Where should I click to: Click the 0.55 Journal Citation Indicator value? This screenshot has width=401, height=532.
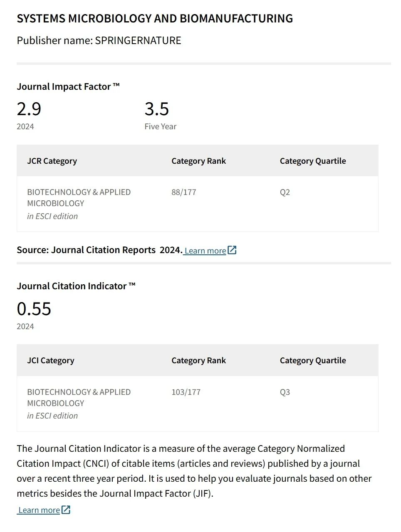pos(34,309)
